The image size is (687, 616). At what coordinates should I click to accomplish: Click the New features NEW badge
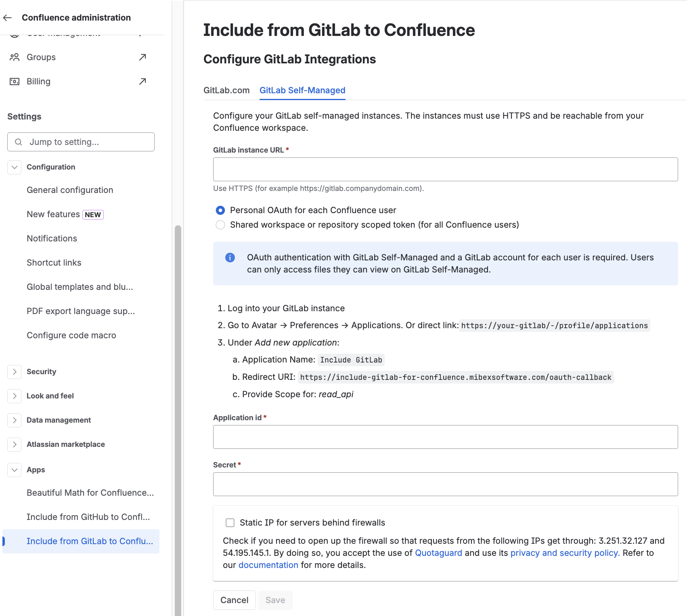93,214
